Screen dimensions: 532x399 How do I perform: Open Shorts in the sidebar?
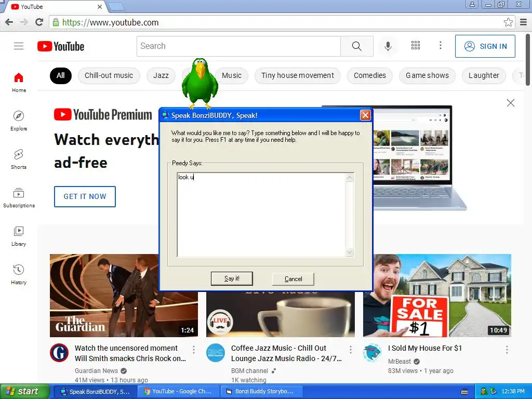pyautogui.click(x=19, y=159)
